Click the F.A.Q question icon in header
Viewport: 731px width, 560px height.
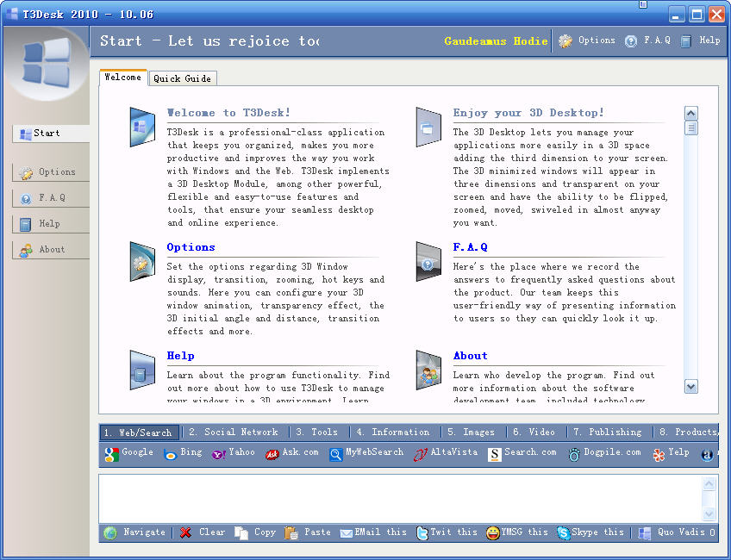point(630,41)
